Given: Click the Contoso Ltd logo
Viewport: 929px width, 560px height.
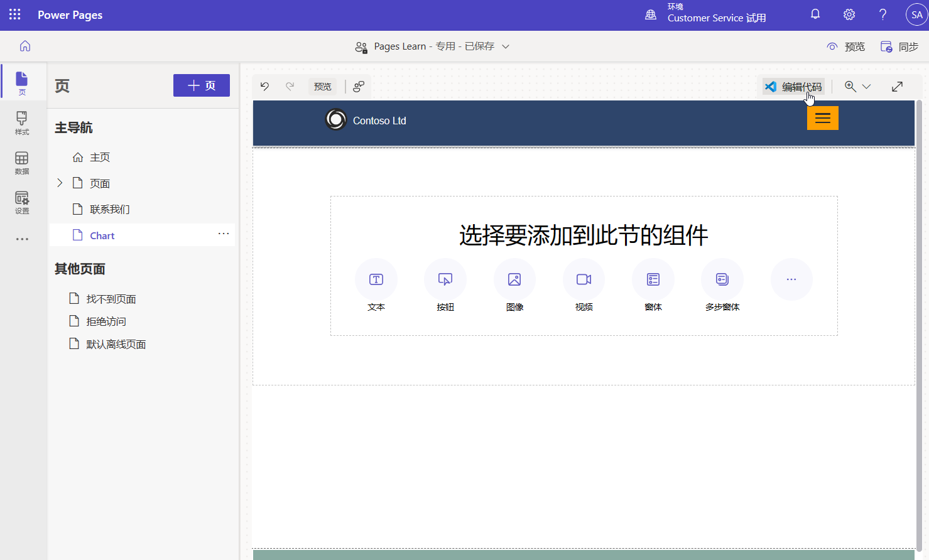Looking at the screenshot, I should point(336,119).
